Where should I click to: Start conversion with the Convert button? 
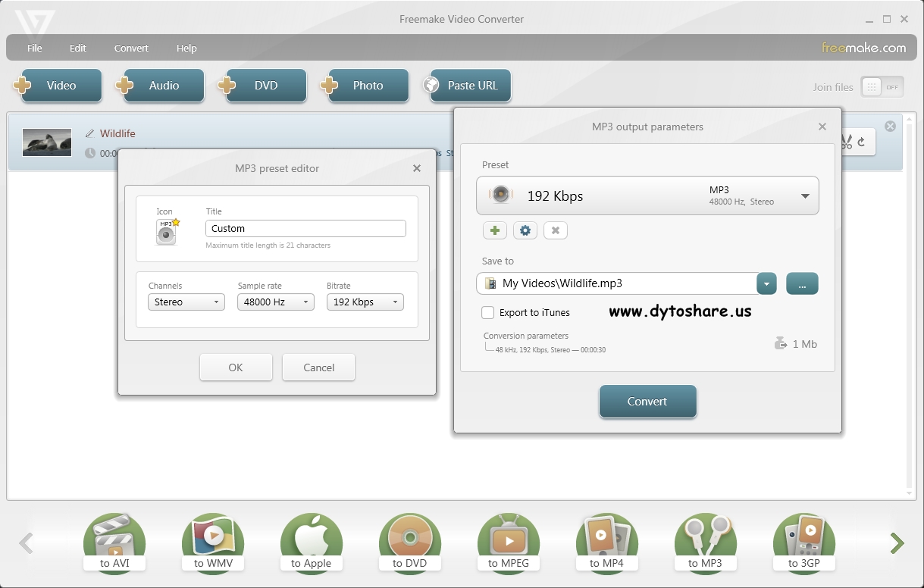tap(647, 402)
